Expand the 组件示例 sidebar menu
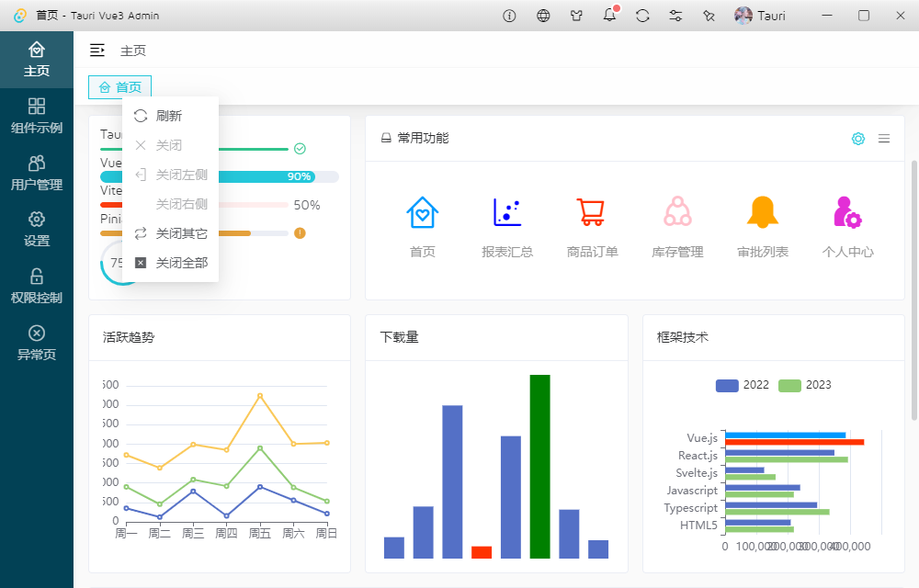This screenshot has width=919, height=588. (37, 116)
